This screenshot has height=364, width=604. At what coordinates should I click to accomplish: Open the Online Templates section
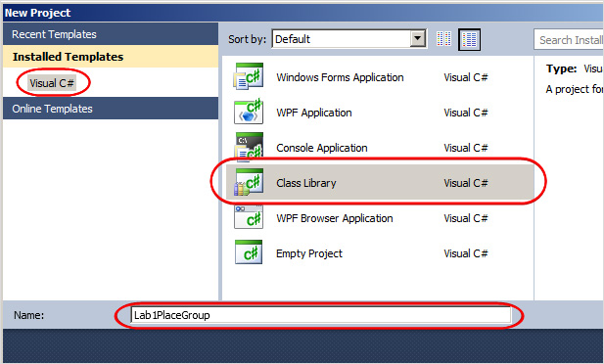coord(111,109)
